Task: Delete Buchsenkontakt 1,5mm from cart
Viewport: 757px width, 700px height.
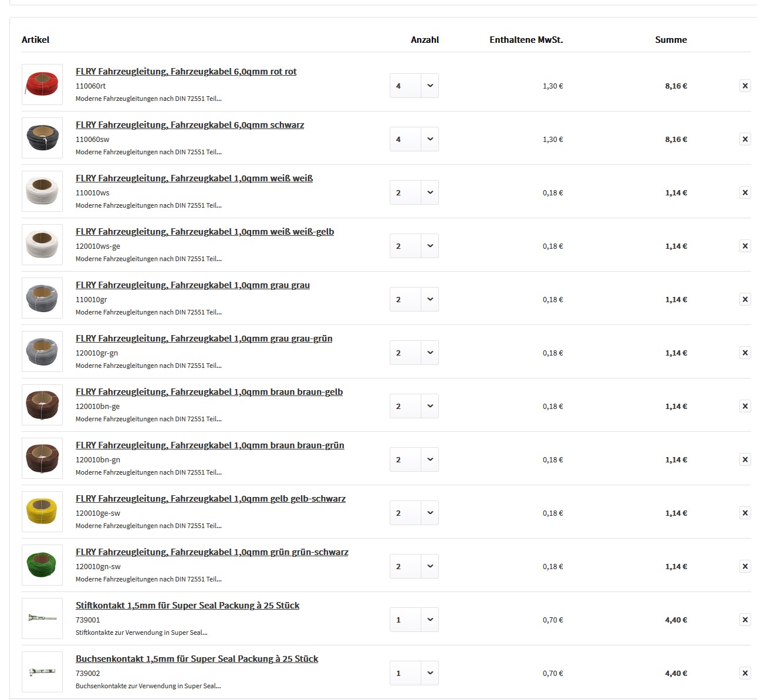Action: [745, 673]
